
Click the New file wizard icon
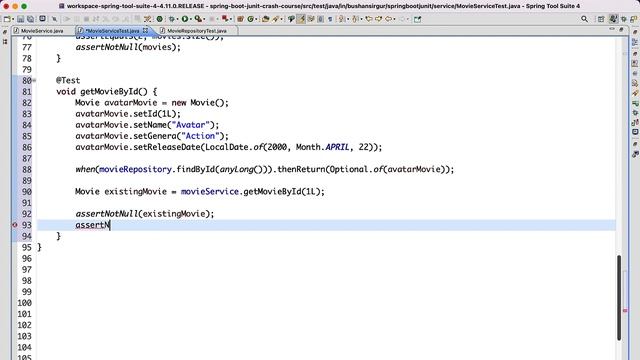tap(7, 19)
